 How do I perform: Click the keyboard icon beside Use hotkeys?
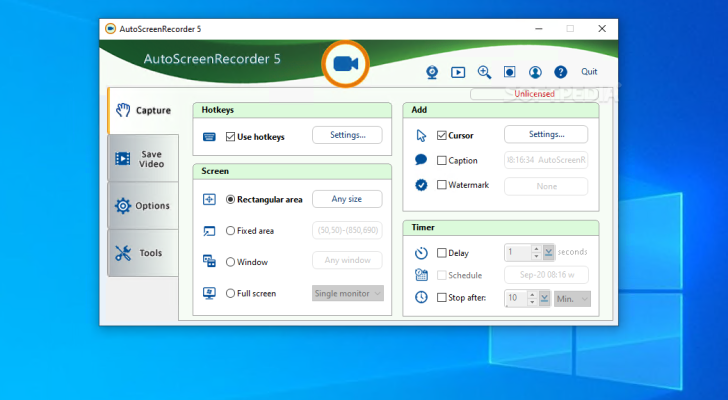pyautogui.click(x=209, y=137)
